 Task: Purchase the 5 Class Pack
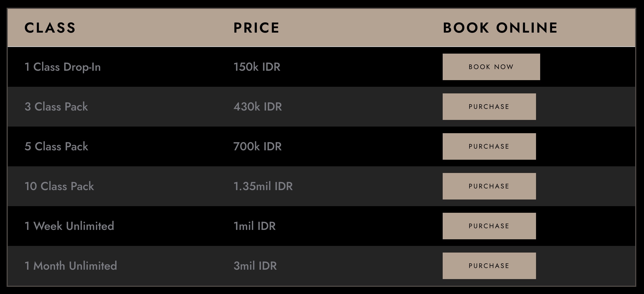tap(489, 146)
